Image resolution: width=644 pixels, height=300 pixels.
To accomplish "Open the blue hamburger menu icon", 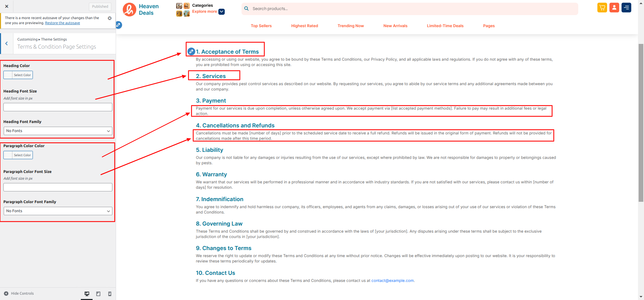I will click(x=626, y=8).
